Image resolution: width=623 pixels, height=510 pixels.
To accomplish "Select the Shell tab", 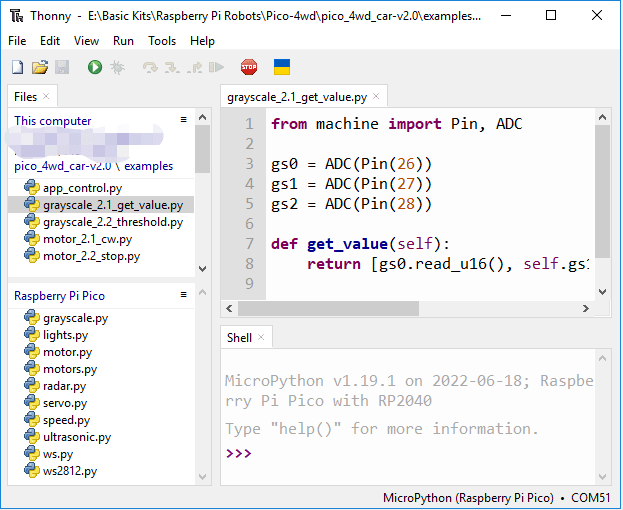I will (x=239, y=338).
